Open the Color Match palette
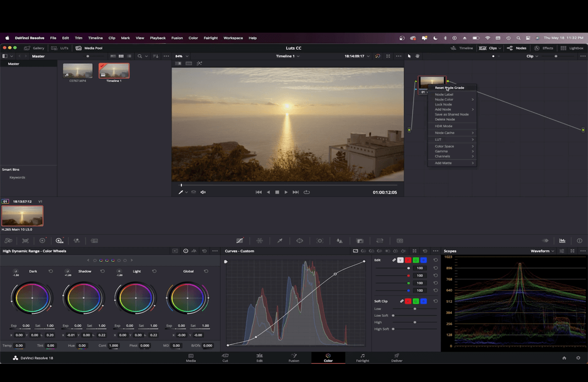Viewport: 588px width, 382px height. pyautogui.click(x=25, y=241)
